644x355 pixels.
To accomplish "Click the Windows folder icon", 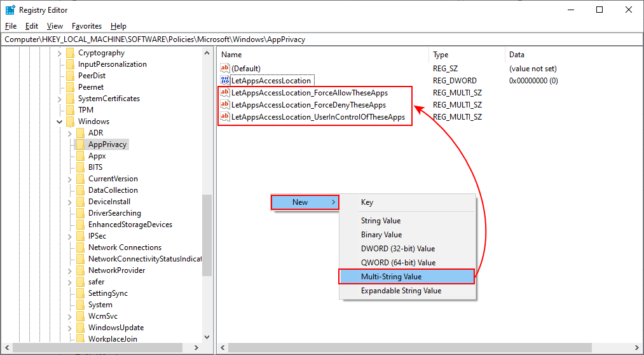I will [x=70, y=122].
